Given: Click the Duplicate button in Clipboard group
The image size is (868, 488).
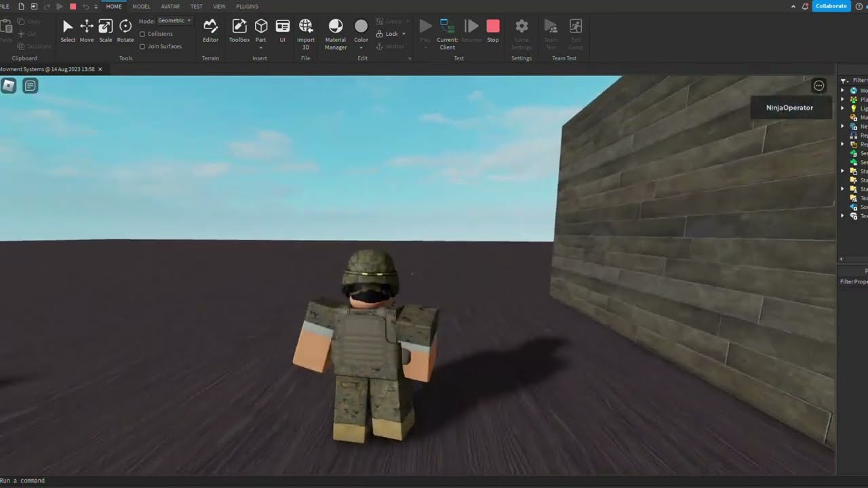Looking at the screenshot, I should [x=35, y=46].
